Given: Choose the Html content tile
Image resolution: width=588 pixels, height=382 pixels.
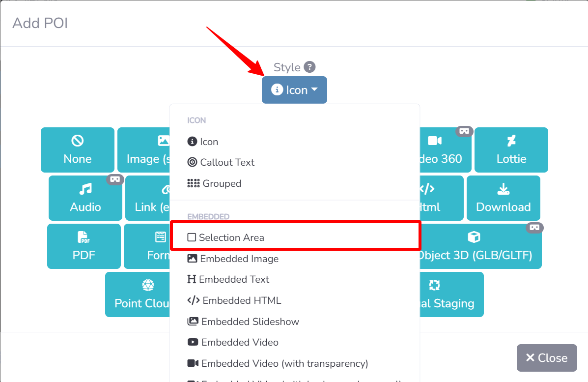Looking at the screenshot, I should coord(440,198).
